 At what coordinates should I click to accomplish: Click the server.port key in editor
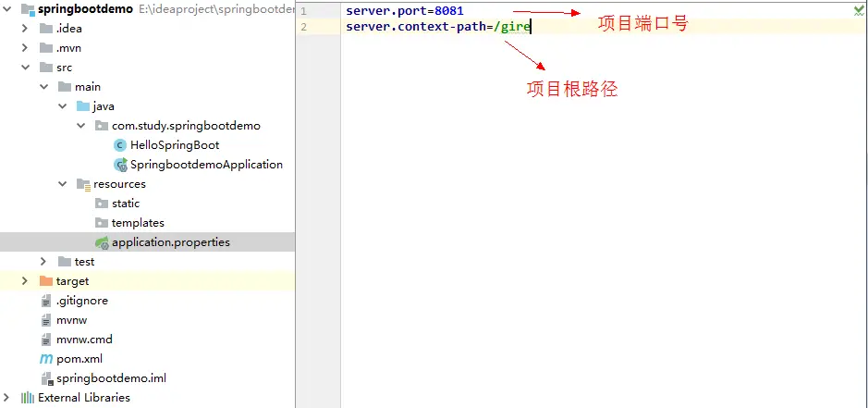click(386, 10)
